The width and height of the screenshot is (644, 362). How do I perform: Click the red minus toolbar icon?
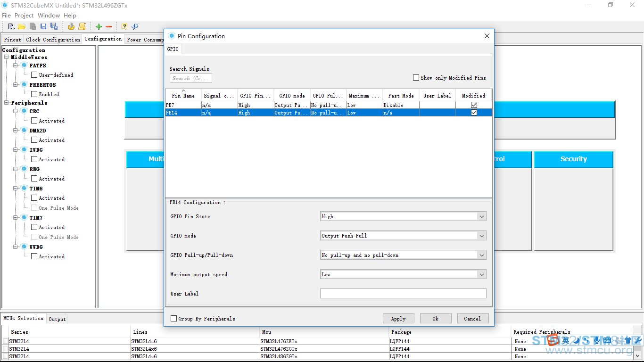[108, 27]
